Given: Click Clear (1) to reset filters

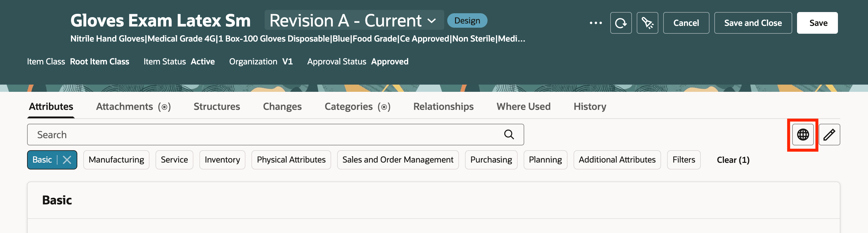Looking at the screenshot, I should pyautogui.click(x=733, y=160).
